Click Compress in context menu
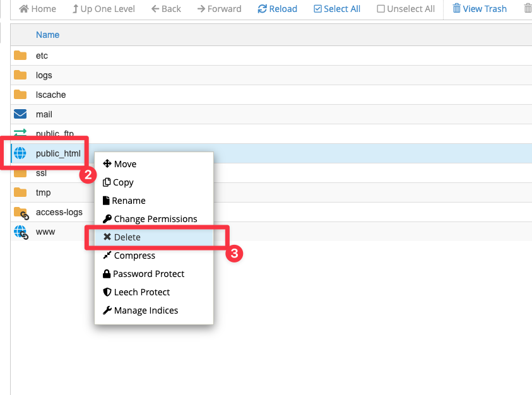 coord(134,256)
